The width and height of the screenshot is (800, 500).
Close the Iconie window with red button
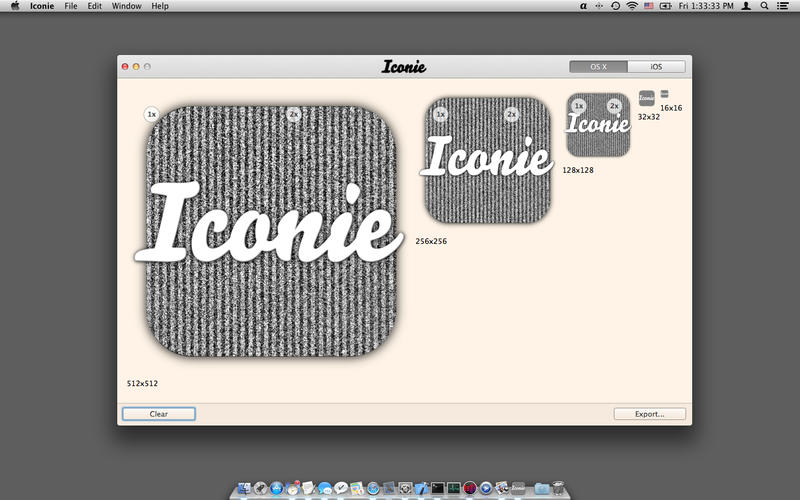[125, 67]
